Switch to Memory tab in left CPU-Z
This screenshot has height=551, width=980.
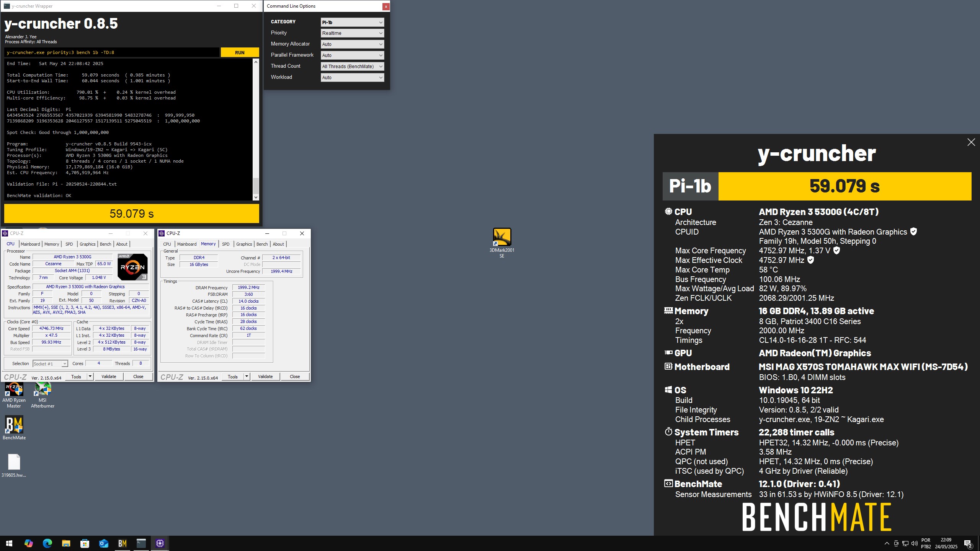[x=52, y=244]
